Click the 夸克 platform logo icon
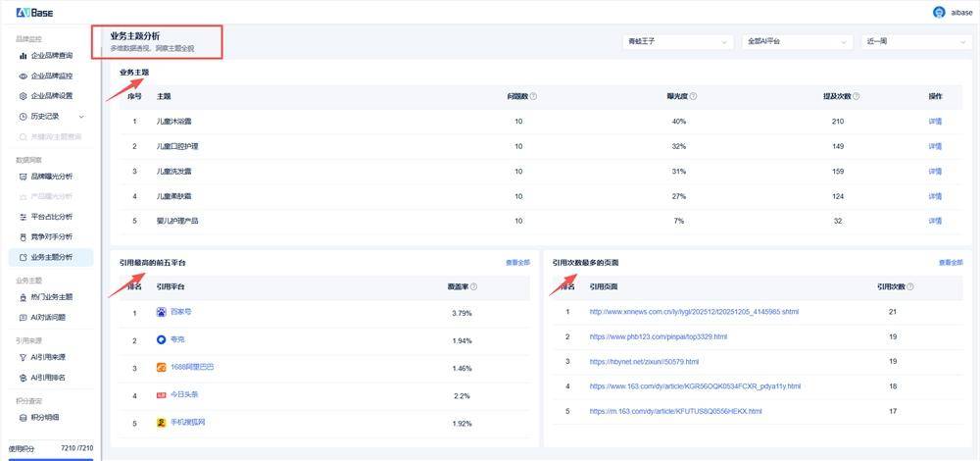The width and height of the screenshot is (980, 461). [162, 339]
